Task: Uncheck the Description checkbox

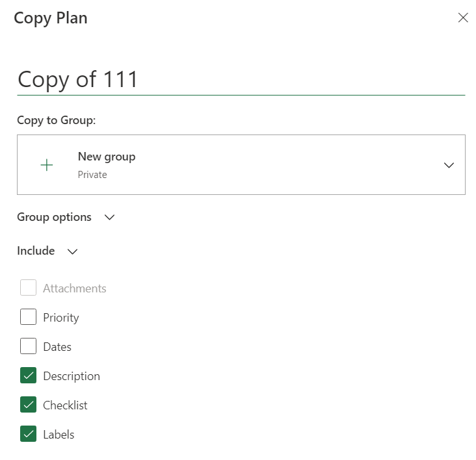Action: point(28,375)
